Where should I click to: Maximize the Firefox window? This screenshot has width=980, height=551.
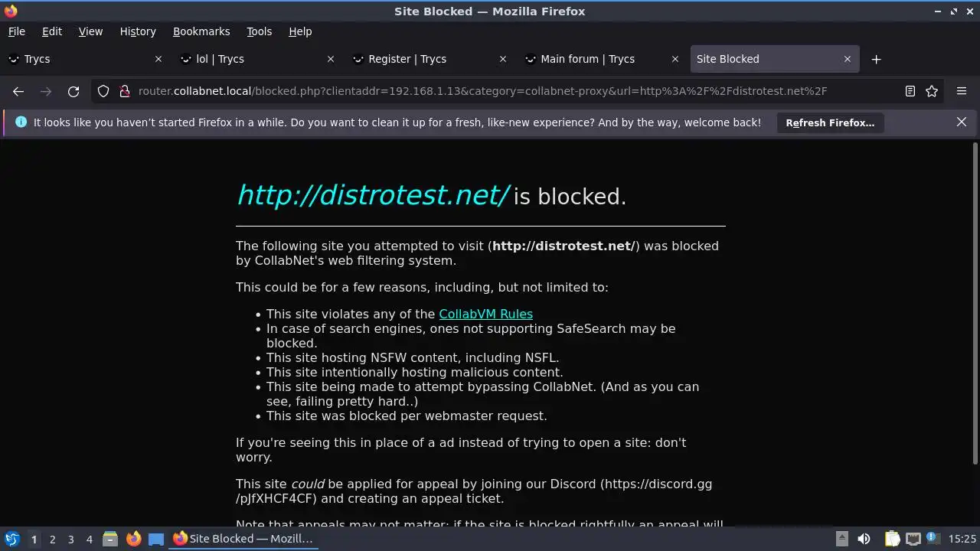coord(954,11)
